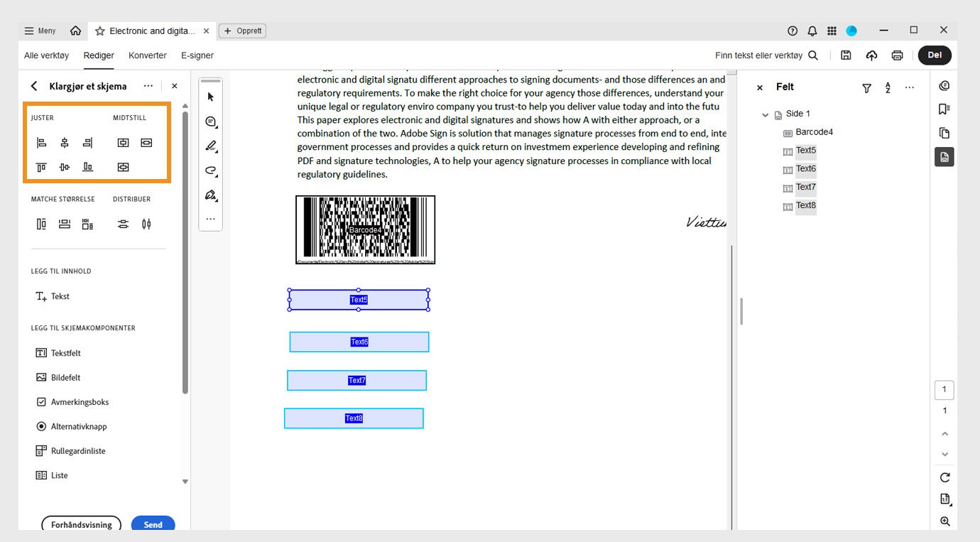Add a Tekstfelt form component
Image resolution: width=980 pixels, height=542 pixels.
[58, 353]
